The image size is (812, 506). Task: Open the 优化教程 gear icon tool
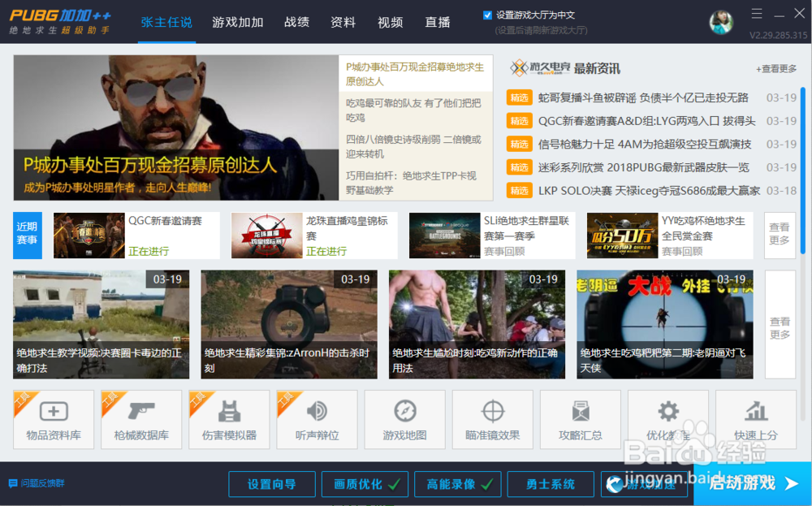tap(668, 420)
